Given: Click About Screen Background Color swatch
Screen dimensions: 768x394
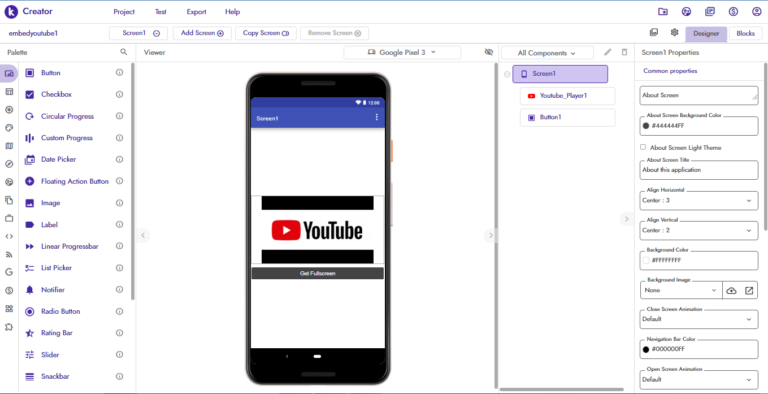Looking at the screenshot, I should 646,126.
